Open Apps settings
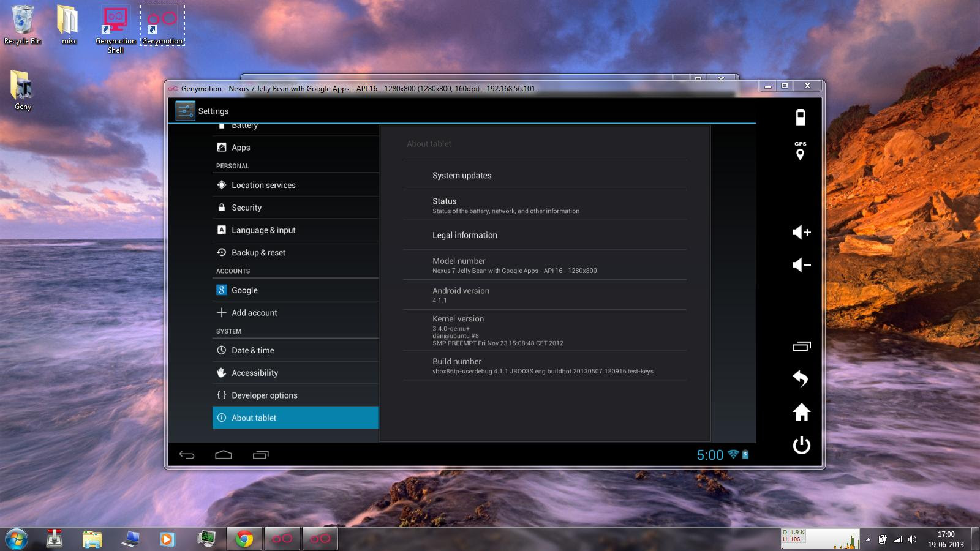Viewport: 980px width, 551px height. 295,148
